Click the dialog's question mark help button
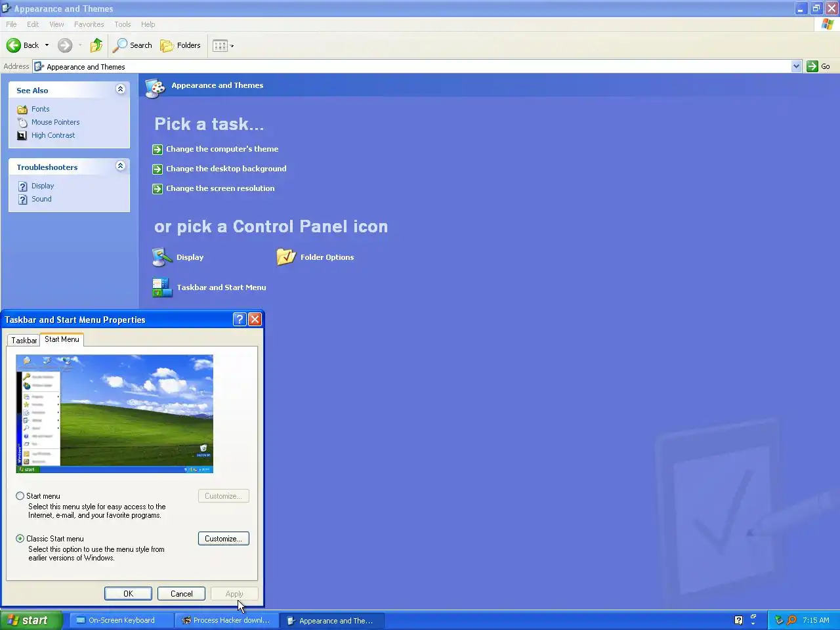Image resolution: width=840 pixels, height=630 pixels. (x=240, y=320)
